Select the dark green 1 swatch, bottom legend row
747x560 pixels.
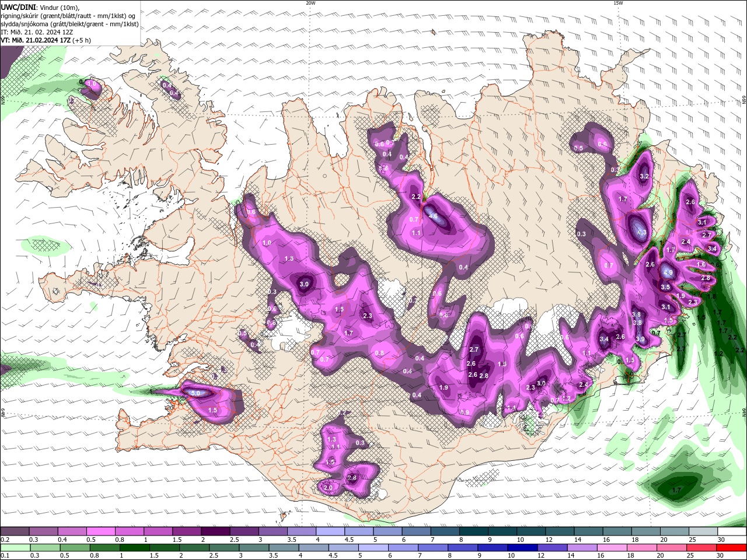click(134, 548)
